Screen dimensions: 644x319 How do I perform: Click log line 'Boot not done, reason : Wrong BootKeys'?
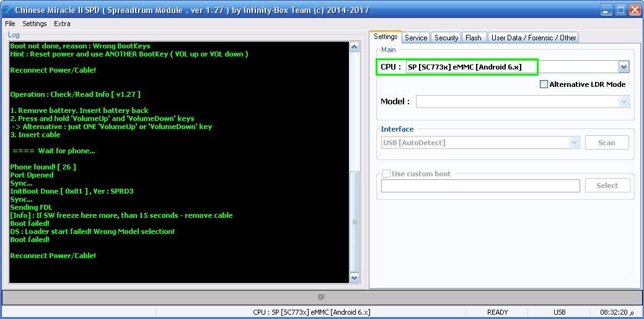[x=80, y=46]
